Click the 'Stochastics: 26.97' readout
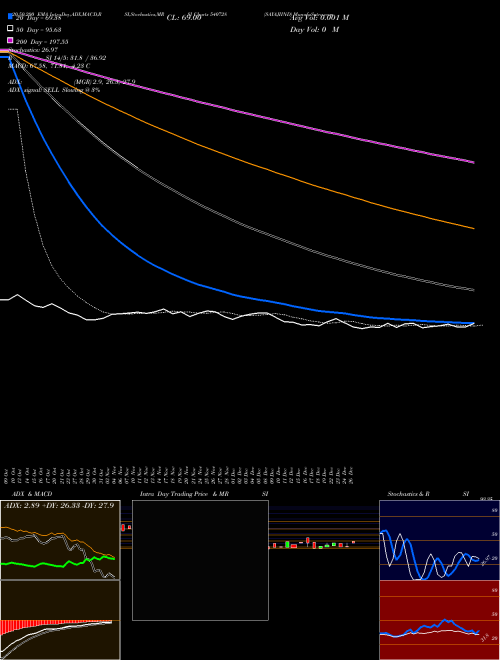 33,50
